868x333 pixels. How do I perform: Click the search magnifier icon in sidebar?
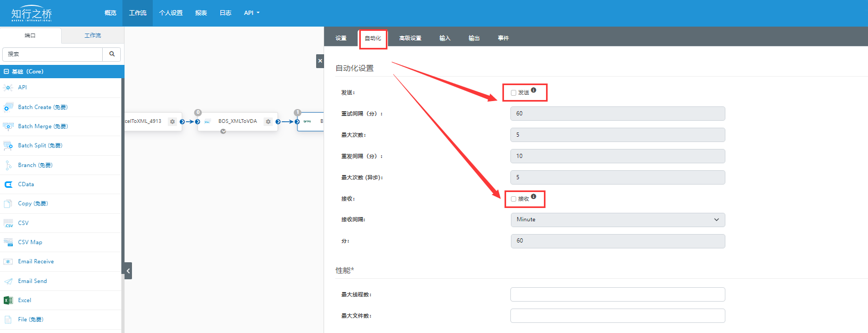[x=112, y=54]
